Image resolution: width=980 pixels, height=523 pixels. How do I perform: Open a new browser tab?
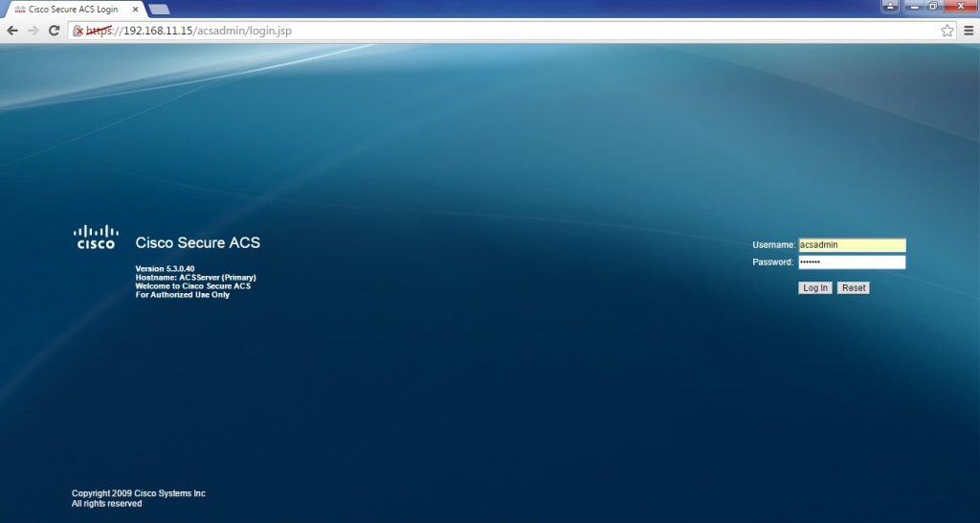[160, 10]
